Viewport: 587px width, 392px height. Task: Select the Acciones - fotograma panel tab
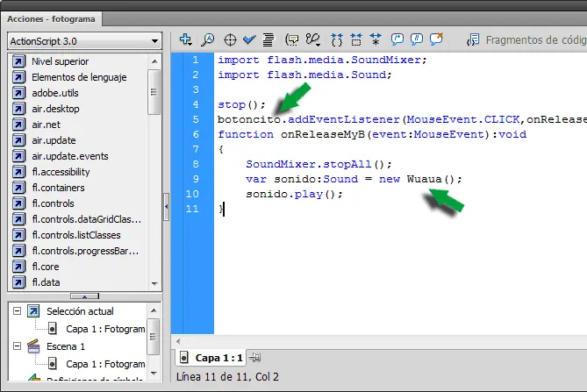pos(51,18)
